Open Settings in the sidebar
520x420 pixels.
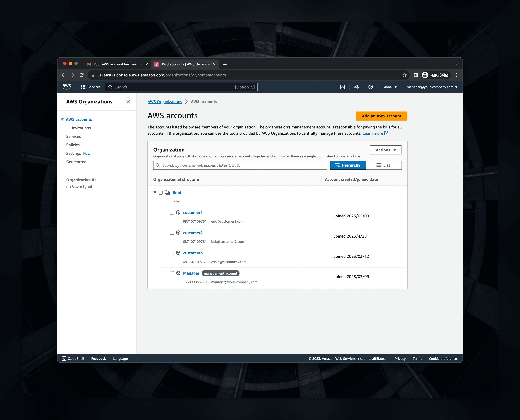tap(73, 153)
